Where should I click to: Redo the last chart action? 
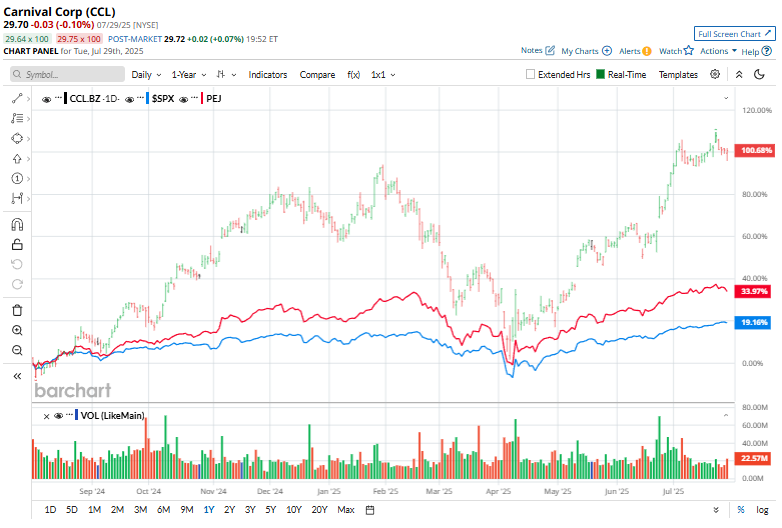[17, 284]
